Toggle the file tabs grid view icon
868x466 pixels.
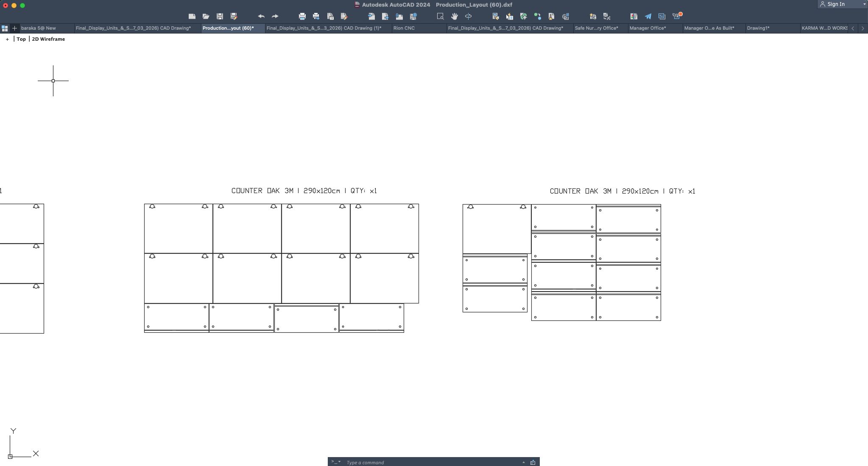pos(5,28)
